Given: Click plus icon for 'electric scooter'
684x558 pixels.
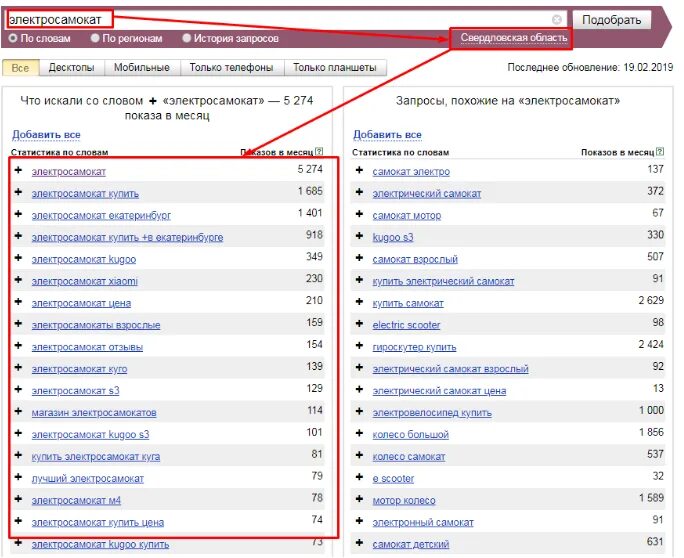Looking at the screenshot, I should pos(359,323).
